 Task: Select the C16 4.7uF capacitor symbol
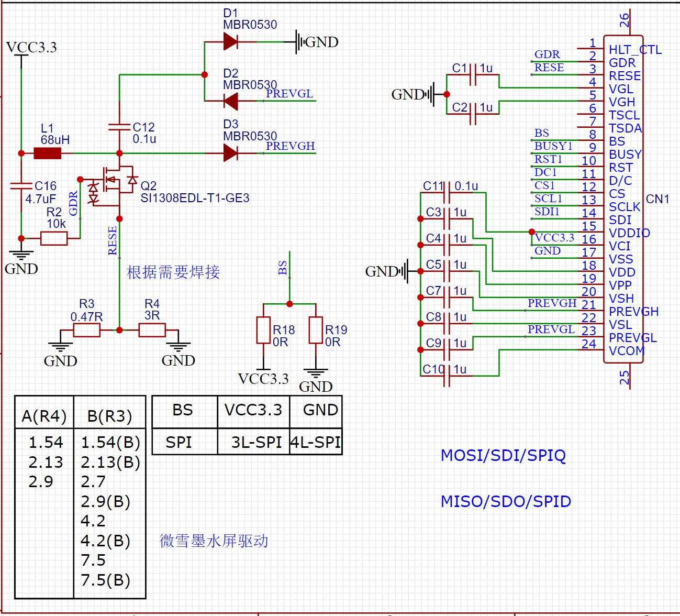click(21, 186)
